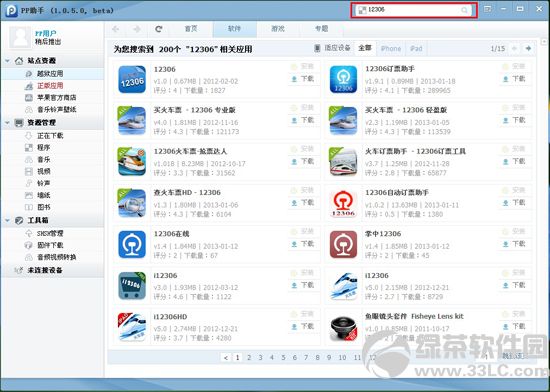Screen dimensions: 550x392
Task: Click 火车订票助手 app icon
Action: pyautogui.click(x=343, y=162)
